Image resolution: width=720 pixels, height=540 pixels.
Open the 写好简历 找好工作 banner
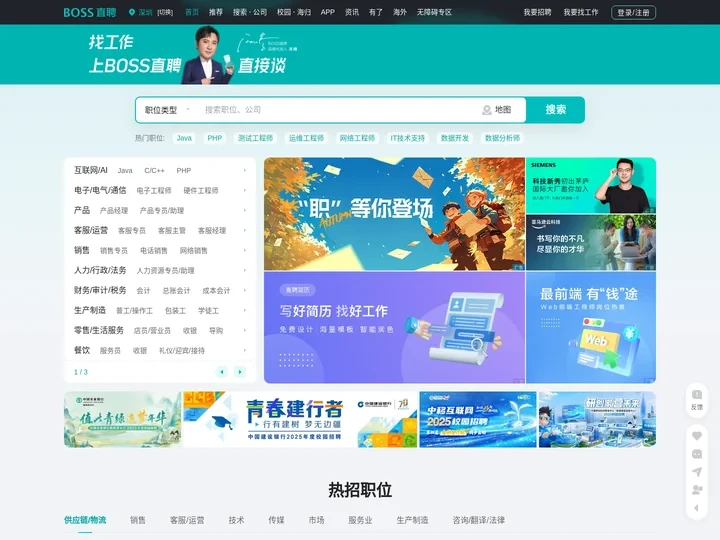coord(394,327)
